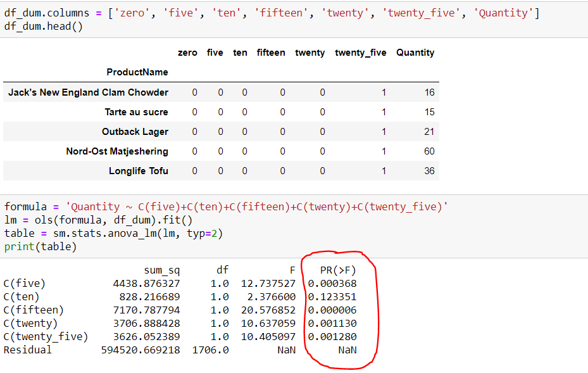Click the Residual row label in the output

pyautogui.click(x=28, y=350)
